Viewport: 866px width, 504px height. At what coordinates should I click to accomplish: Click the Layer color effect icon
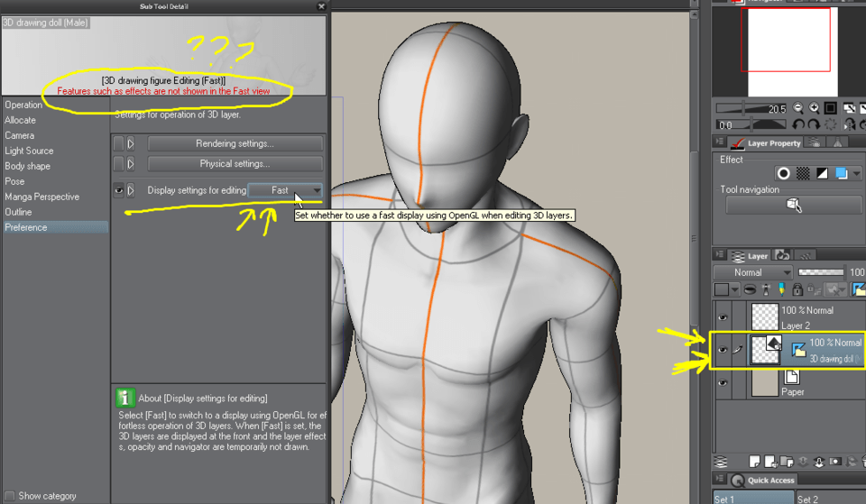click(x=822, y=173)
